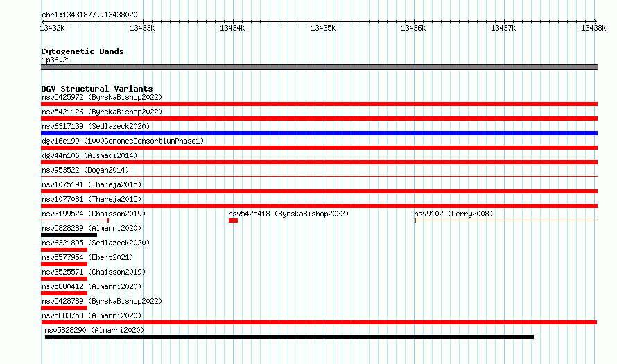Click the DGV Structural Variants track title
Viewport: 617px width, 364px height.
click(97, 89)
